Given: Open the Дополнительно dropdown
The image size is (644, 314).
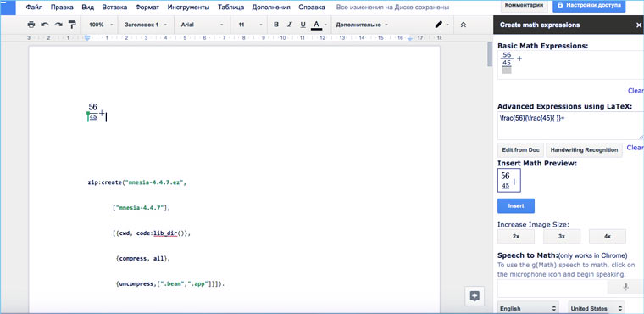Looking at the screenshot, I should pyautogui.click(x=362, y=25).
